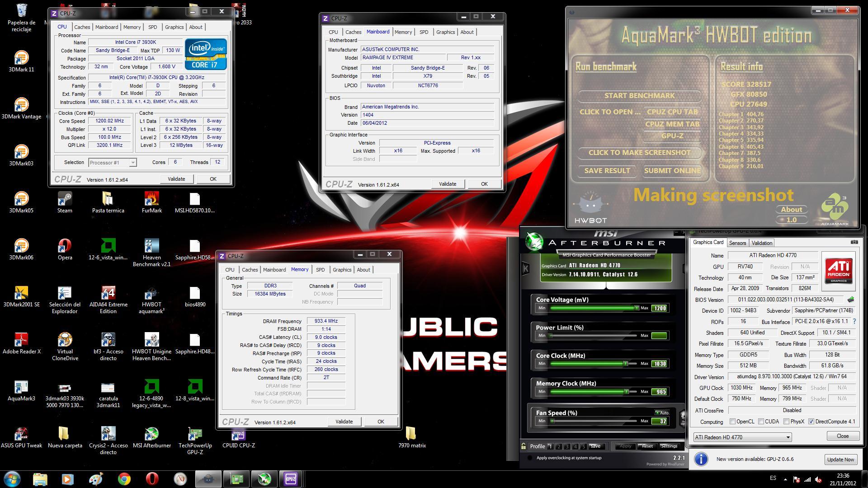Open About tab in CPU-Z CPU window
Image resolution: width=868 pixels, height=488 pixels.
click(196, 27)
